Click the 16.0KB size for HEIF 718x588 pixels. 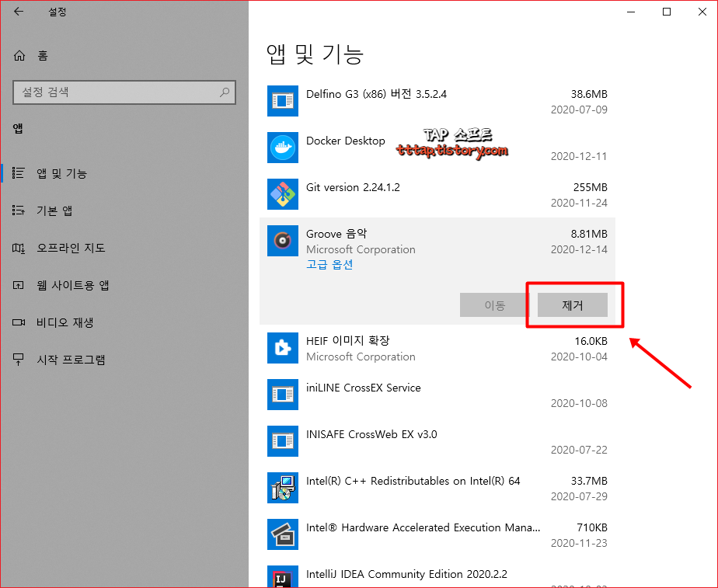pos(591,341)
